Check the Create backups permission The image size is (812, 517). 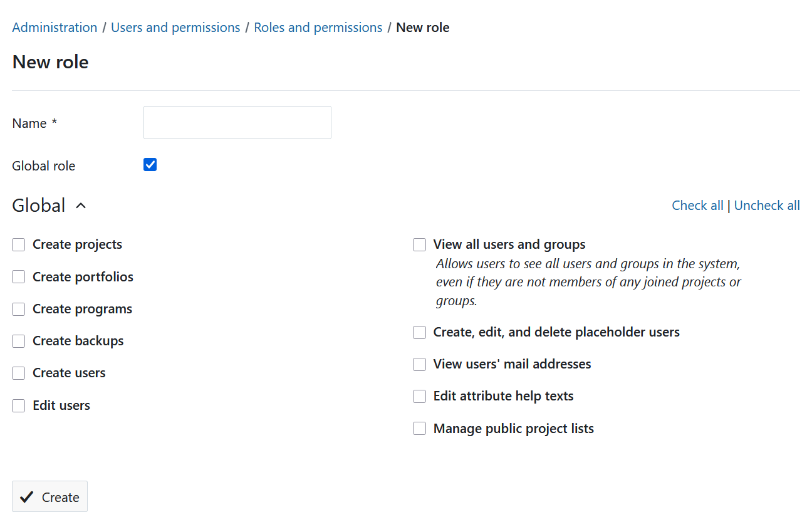point(18,341)
